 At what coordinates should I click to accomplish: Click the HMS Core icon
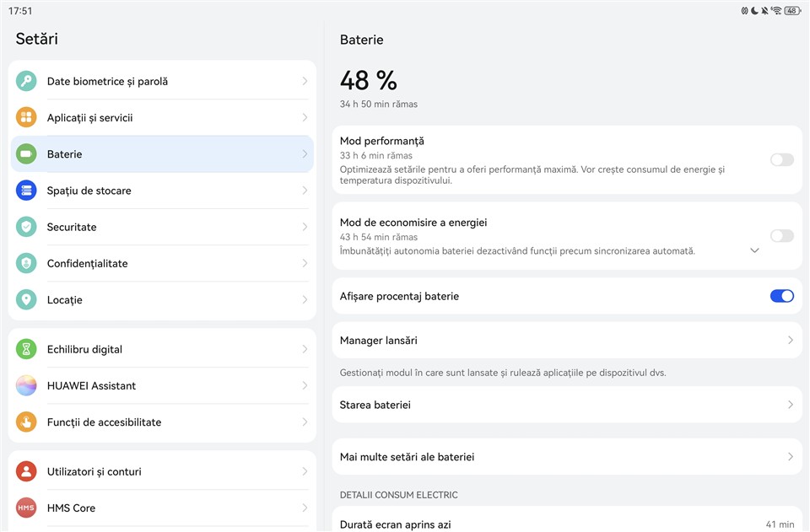tap(26, 508)
